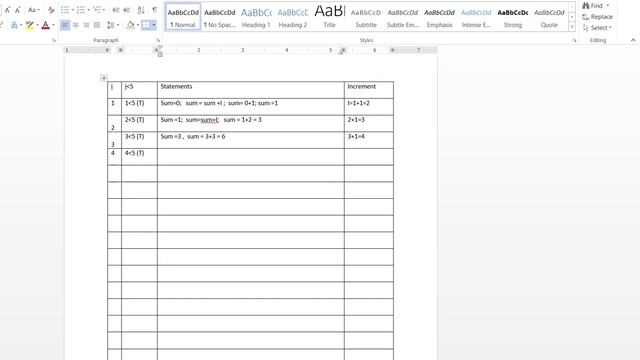Collapse the ribbon with the caret
This screenshot has height=360, width=640.
(633, 40)
